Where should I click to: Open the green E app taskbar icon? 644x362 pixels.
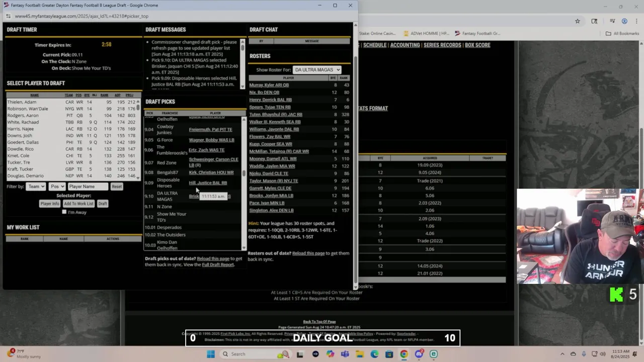click(x=433, y=354)
